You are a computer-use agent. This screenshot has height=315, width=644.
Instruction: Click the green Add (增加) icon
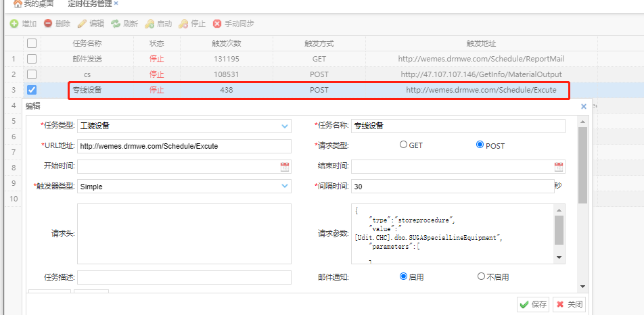pyautogui.click(x=14, y=24)
